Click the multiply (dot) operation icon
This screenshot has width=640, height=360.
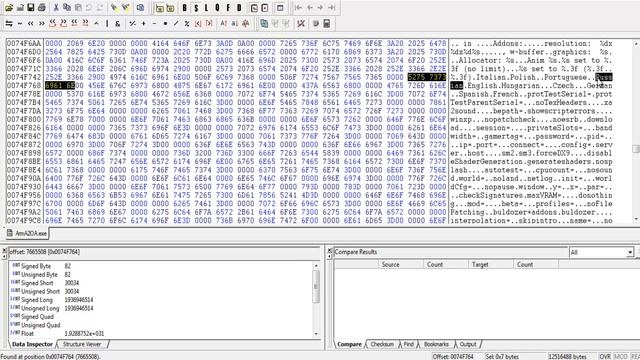coord(165,24)
